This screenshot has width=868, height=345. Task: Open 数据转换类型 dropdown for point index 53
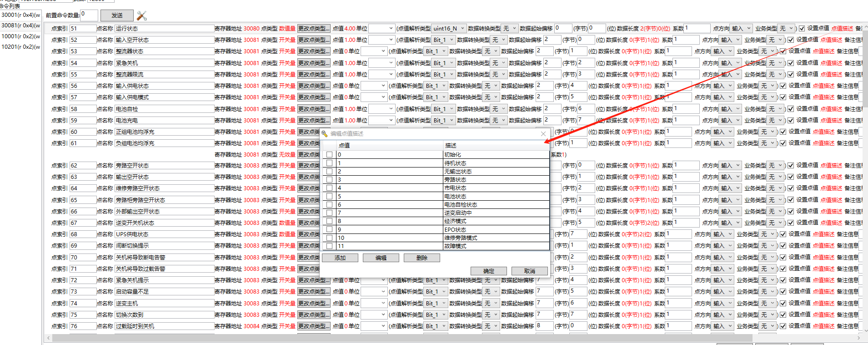(491, 51)
